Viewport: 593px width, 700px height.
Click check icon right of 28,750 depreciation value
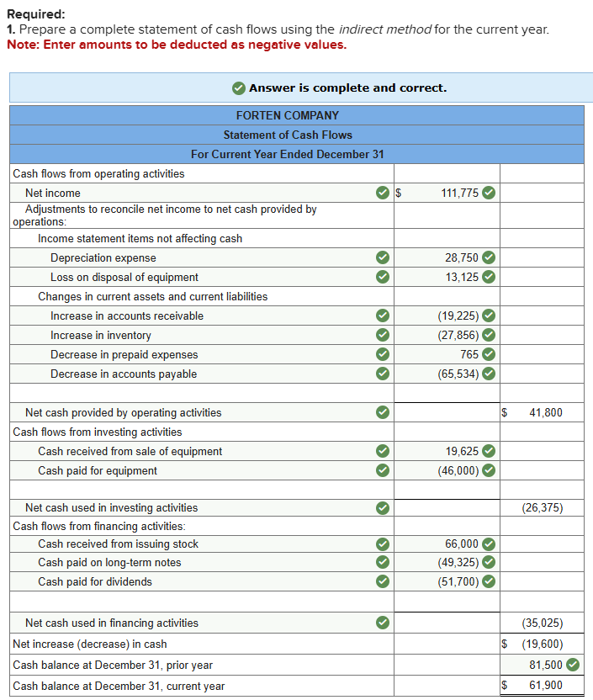pos(489,257)
